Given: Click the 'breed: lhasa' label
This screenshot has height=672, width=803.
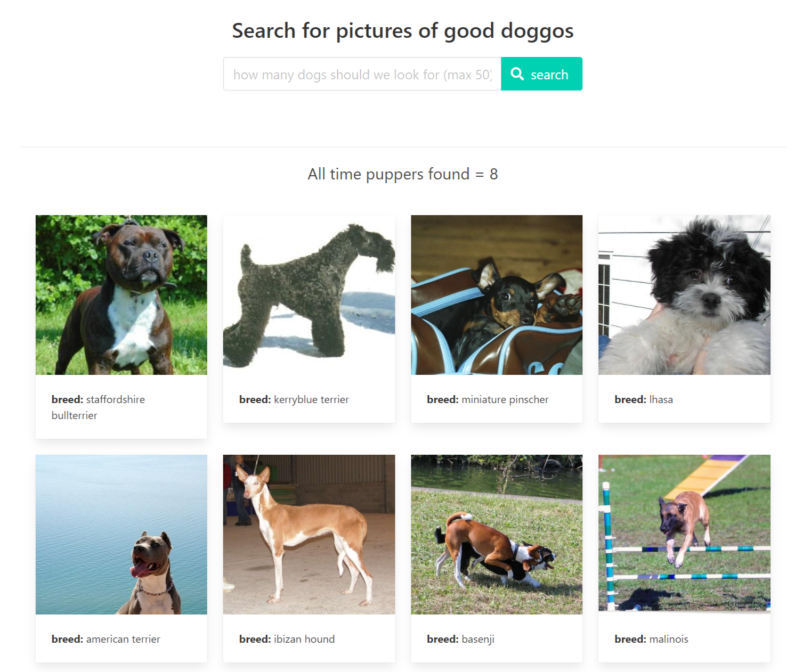Looking at the screenshot, I should pos(644,399).
